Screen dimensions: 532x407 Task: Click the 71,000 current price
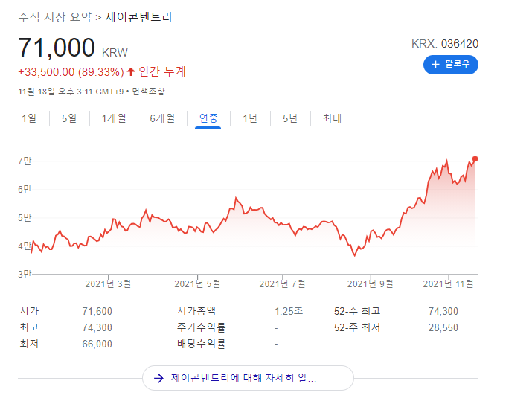(x=57, y=48)
